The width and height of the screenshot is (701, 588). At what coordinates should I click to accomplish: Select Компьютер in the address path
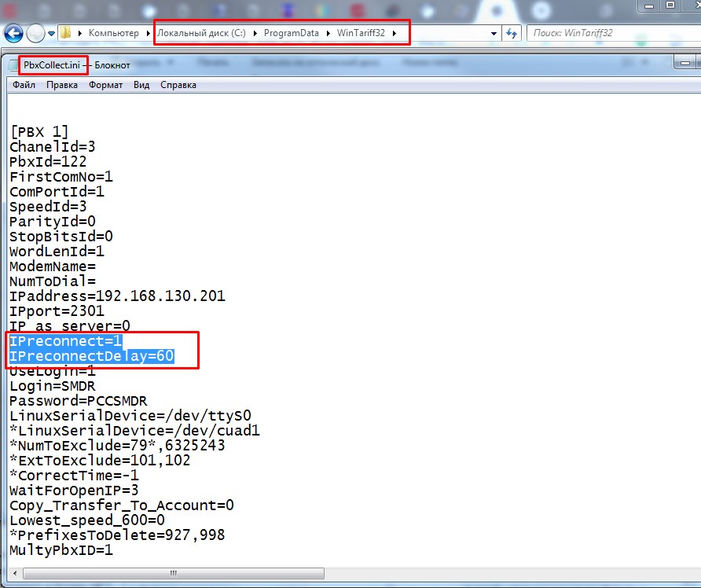pyautogui.click(x=113, y=33)
